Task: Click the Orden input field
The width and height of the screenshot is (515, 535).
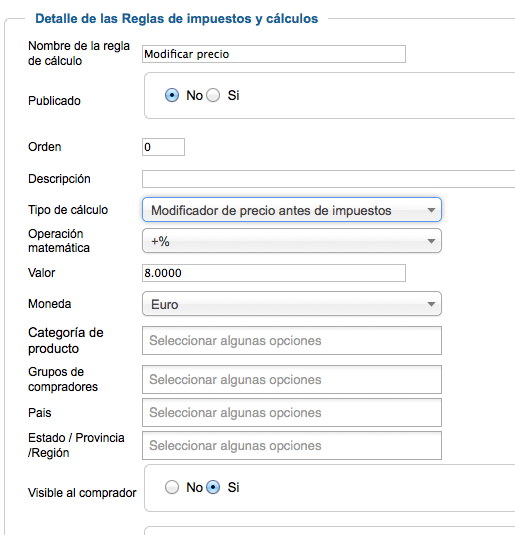Action: coord(163,147)
